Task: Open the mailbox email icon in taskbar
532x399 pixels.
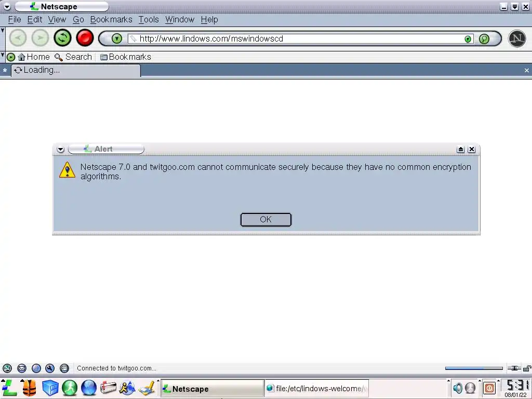Action: (x=108, y=388)
